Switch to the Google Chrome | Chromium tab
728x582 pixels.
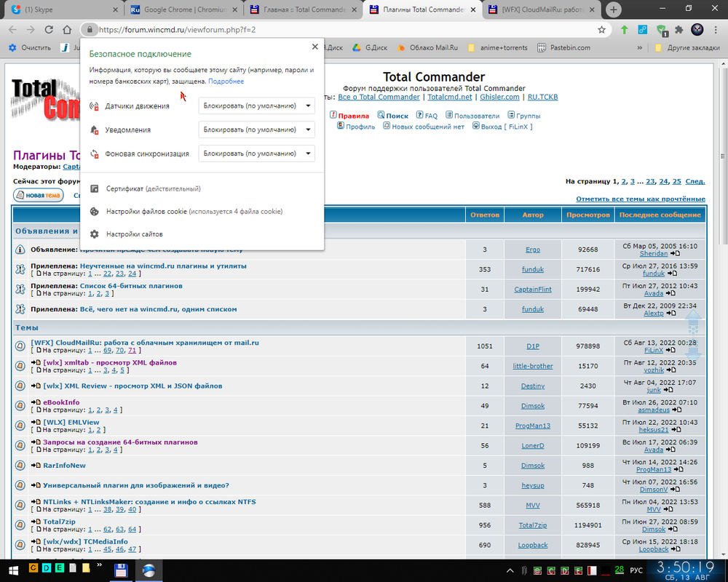pyautogui.click(x=183, y=9)
